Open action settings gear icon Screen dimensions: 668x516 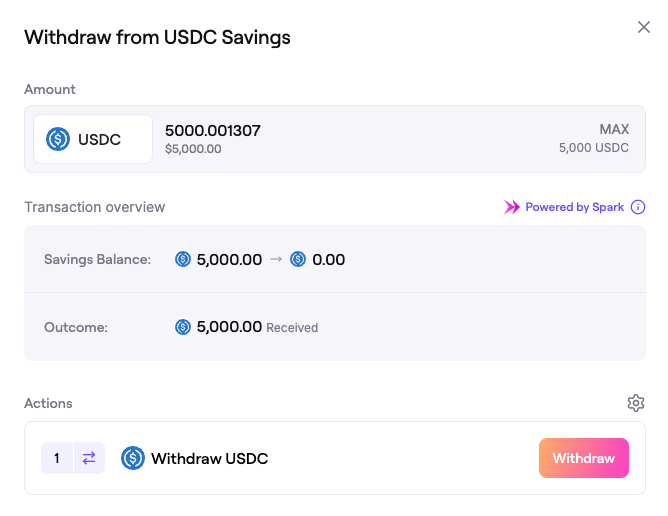[x=636, y=403]
